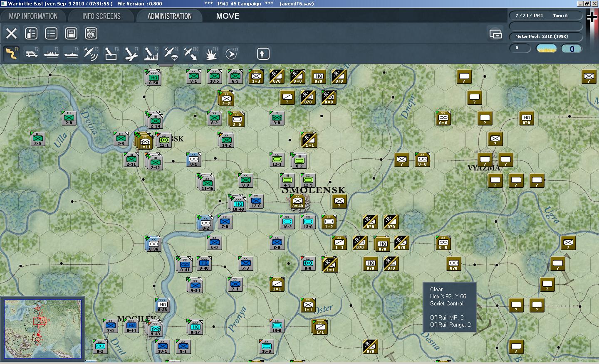Select the unit labeled 7-3
Viewport: 599px width, 364px height.
coord(245,264)
